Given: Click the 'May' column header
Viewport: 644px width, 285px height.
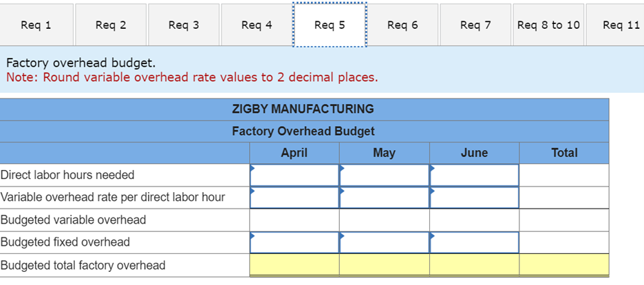Looking at the screenshot, I should tap(385, 154).
